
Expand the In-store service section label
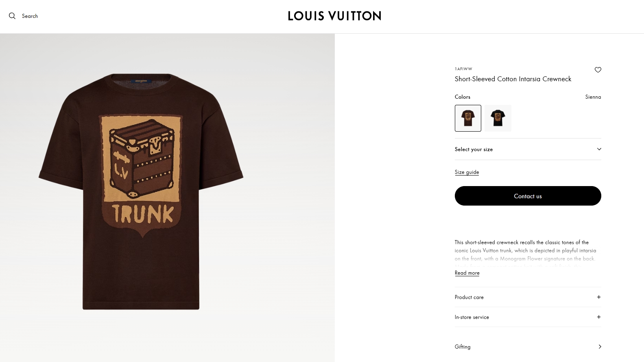pyautogui.click(x=472, y=317)
